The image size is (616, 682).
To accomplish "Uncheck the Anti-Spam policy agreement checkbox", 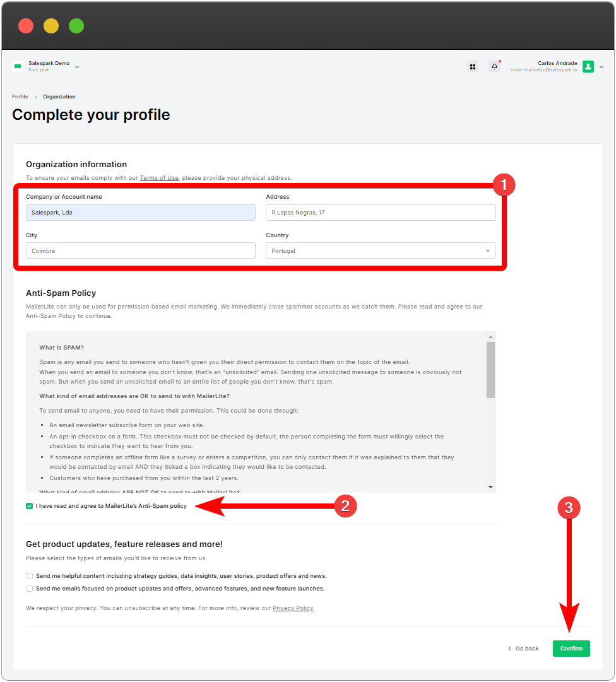I will 30,506.
